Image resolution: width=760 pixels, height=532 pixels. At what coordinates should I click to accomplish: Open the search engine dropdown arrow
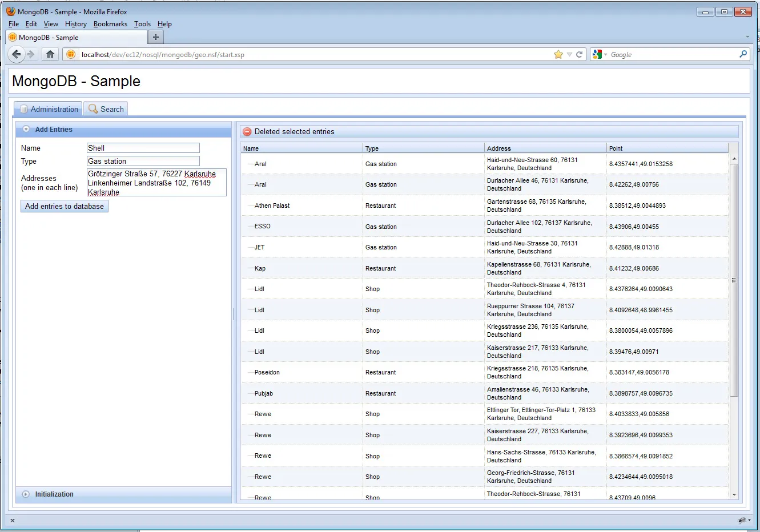tap(605, 55)
